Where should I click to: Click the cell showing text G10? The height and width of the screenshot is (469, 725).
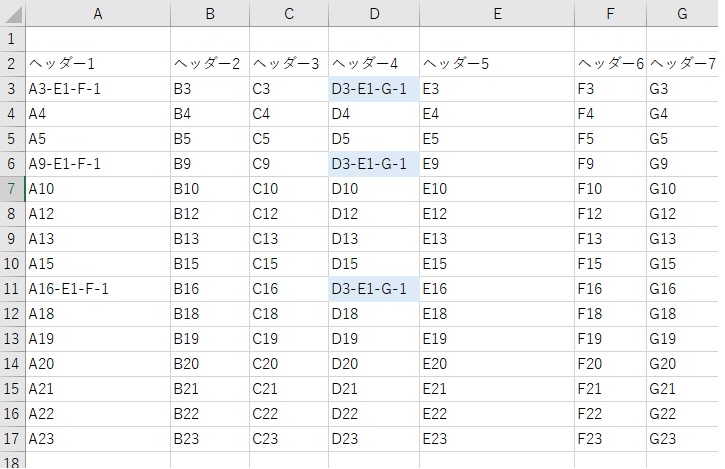coord(682,189)
